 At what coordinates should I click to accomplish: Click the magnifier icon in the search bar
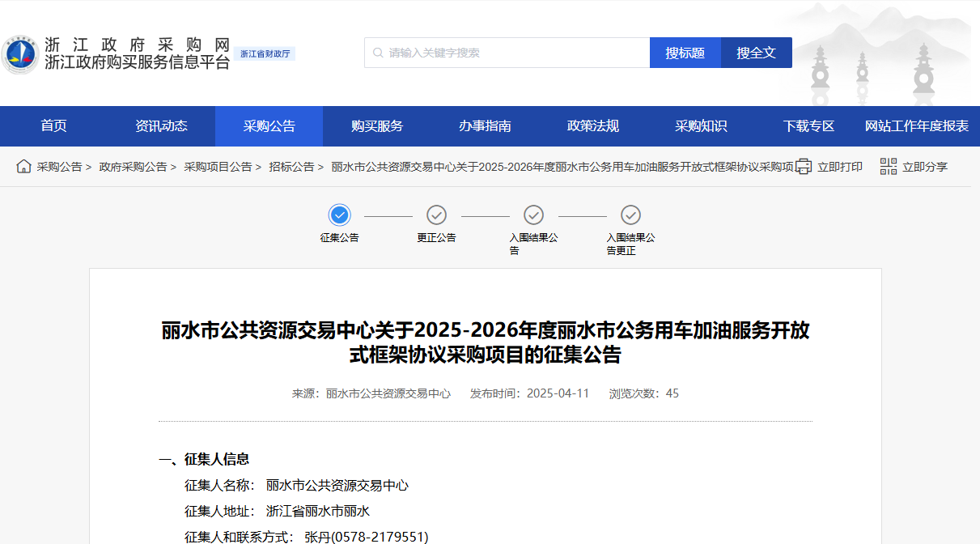[x=377, y=52]
